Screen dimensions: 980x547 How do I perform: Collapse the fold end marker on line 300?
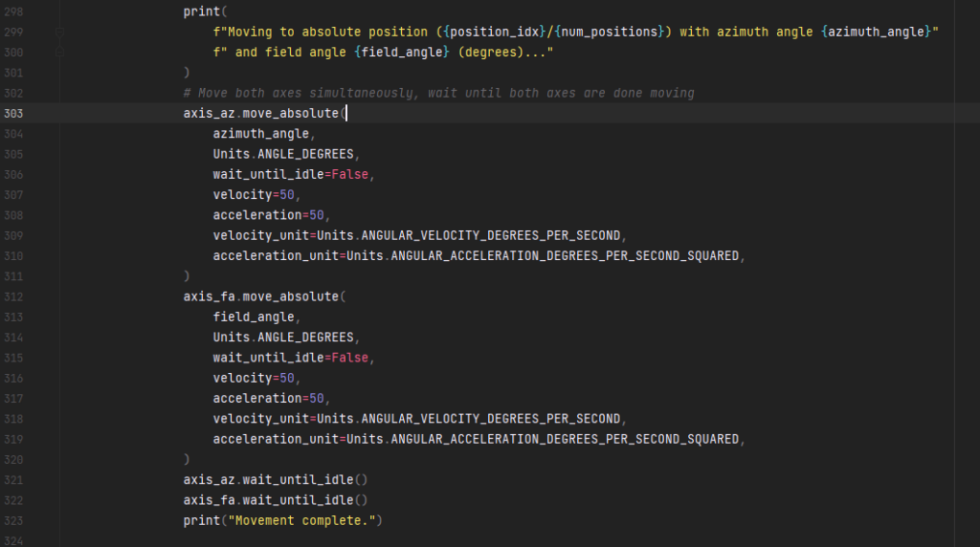[x=59, y=53]
